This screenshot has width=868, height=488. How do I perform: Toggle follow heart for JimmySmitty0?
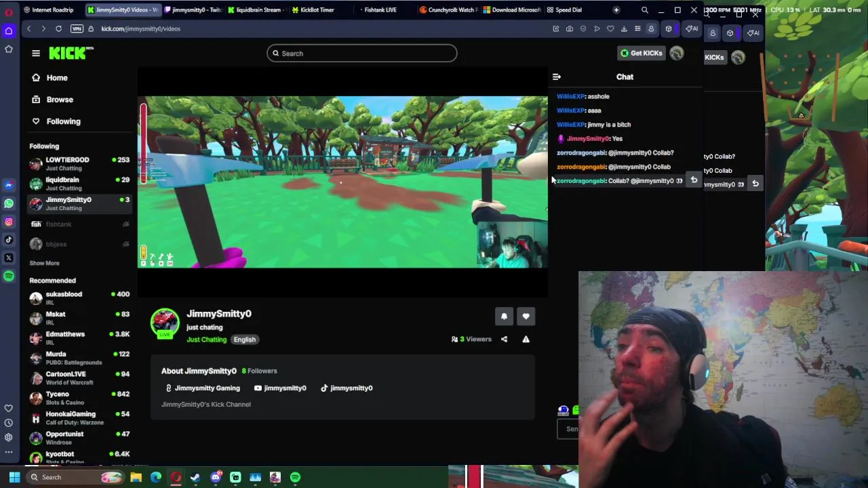tap(526, 317)
